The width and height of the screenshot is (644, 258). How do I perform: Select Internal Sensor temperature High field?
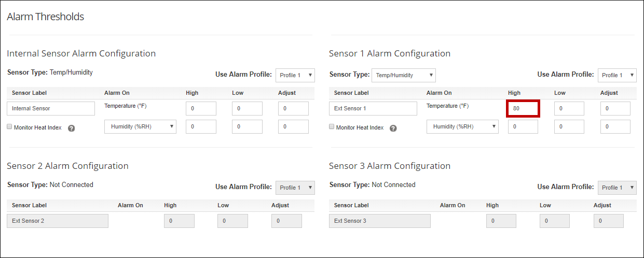click(201, 108)
